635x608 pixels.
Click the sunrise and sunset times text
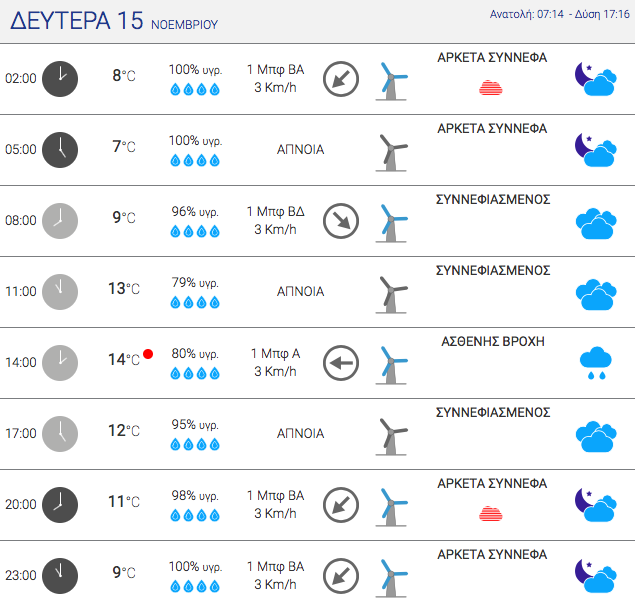(560, 14)
